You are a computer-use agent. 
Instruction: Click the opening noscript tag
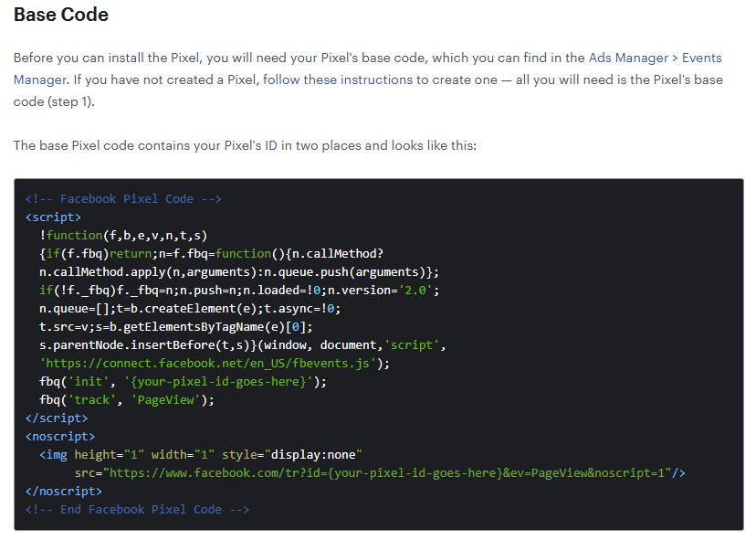tap(60, 436)
